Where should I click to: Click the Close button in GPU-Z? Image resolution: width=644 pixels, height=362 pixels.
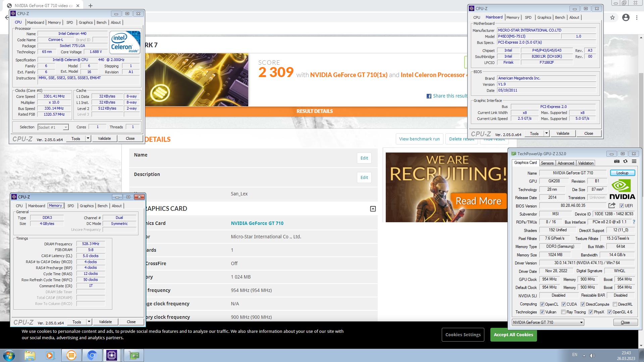coord(625,322)
